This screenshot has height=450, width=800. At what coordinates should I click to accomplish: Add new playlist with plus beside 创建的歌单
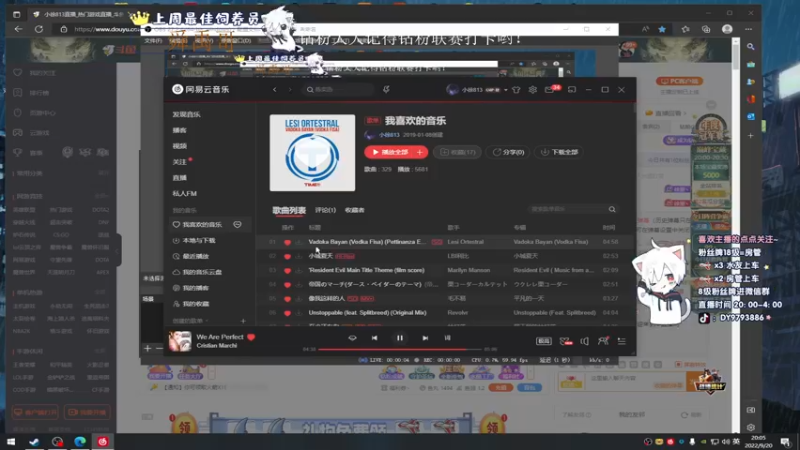tap(243, 321)
